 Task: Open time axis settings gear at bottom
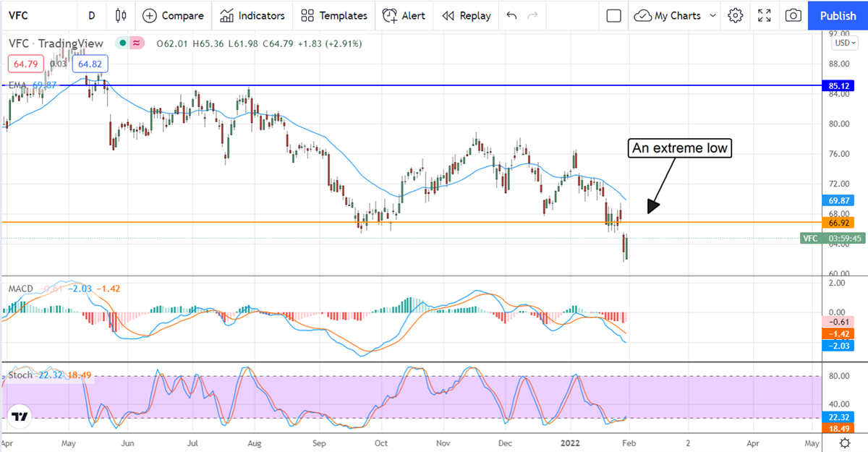pyautogui.click(x=844, y=443)
